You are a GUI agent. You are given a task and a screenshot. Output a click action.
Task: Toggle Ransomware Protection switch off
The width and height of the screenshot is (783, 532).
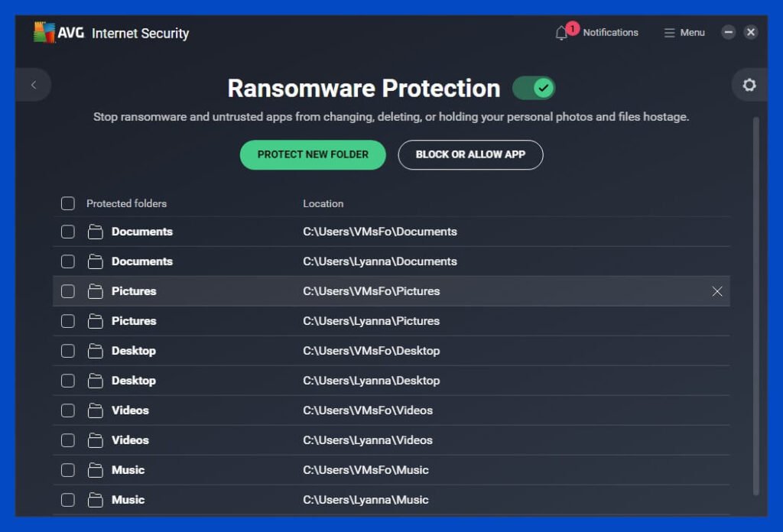pyautogui.click(x=533, y=89)
